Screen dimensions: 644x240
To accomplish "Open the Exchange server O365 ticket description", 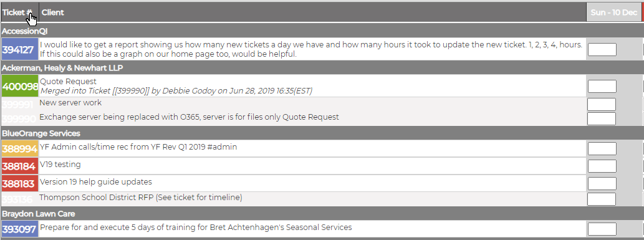I will point(189,117).
